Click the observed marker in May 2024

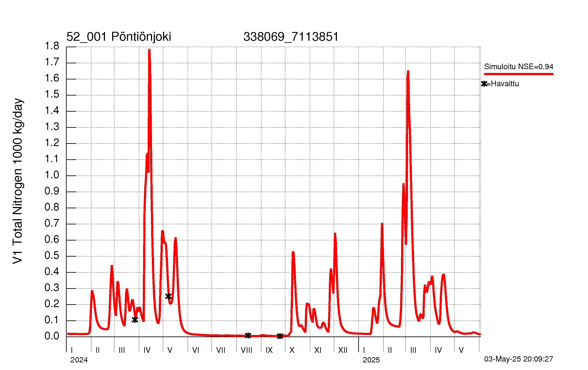[x=168, y=296]
